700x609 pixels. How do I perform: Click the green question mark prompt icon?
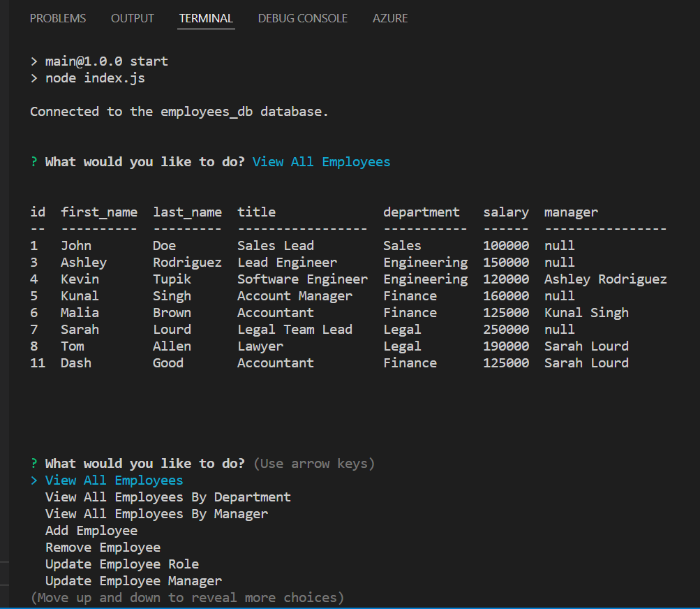point(34,463)
